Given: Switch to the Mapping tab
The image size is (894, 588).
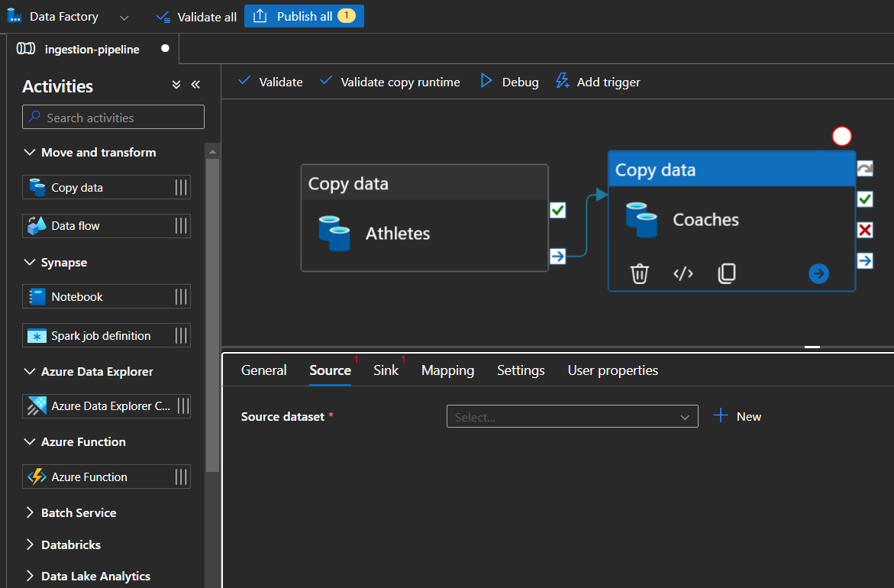Looking at the screenshot, I should [x=447, y=370].
